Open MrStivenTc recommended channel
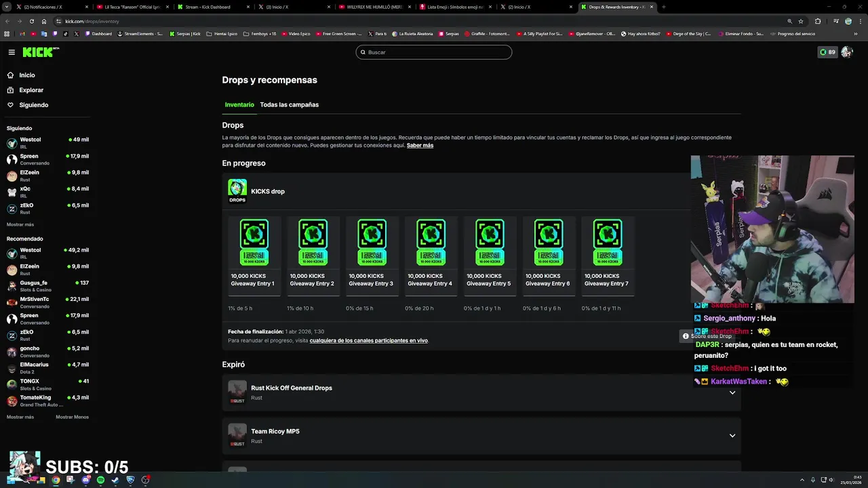 (47, 302)
